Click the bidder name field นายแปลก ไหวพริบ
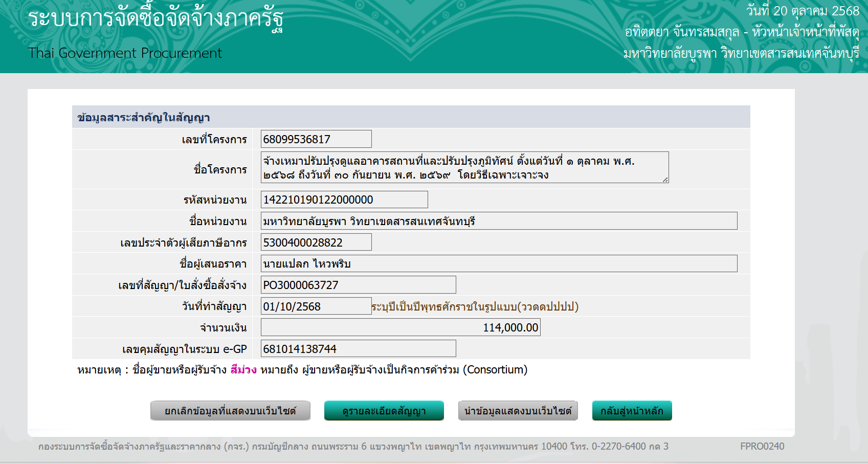The image size is (868, 464). click(x=499, y=264)
